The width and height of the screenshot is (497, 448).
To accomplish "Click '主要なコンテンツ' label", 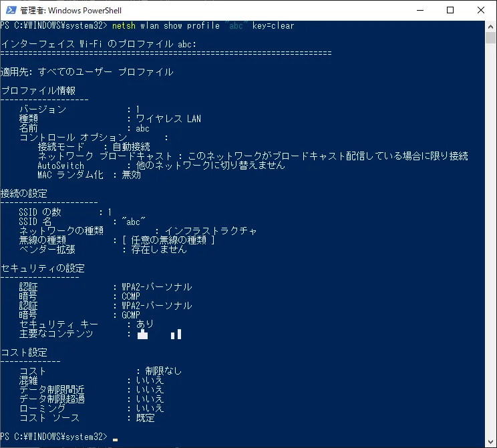I will (56, 334).
